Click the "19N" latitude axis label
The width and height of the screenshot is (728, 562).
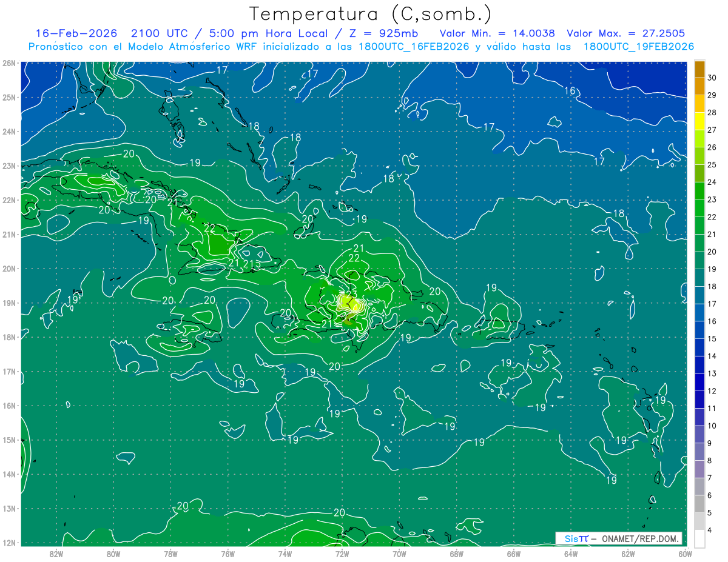(9, 303)
